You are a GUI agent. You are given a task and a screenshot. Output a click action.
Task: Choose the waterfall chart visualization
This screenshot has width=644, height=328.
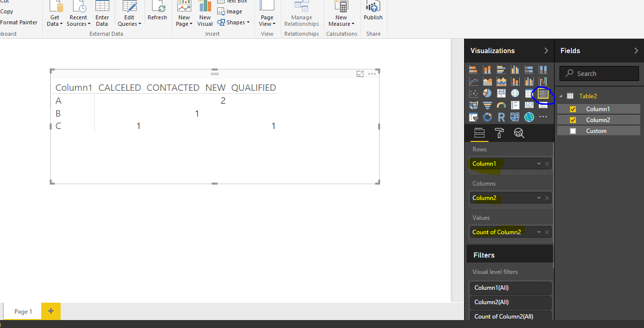(543, 81)
